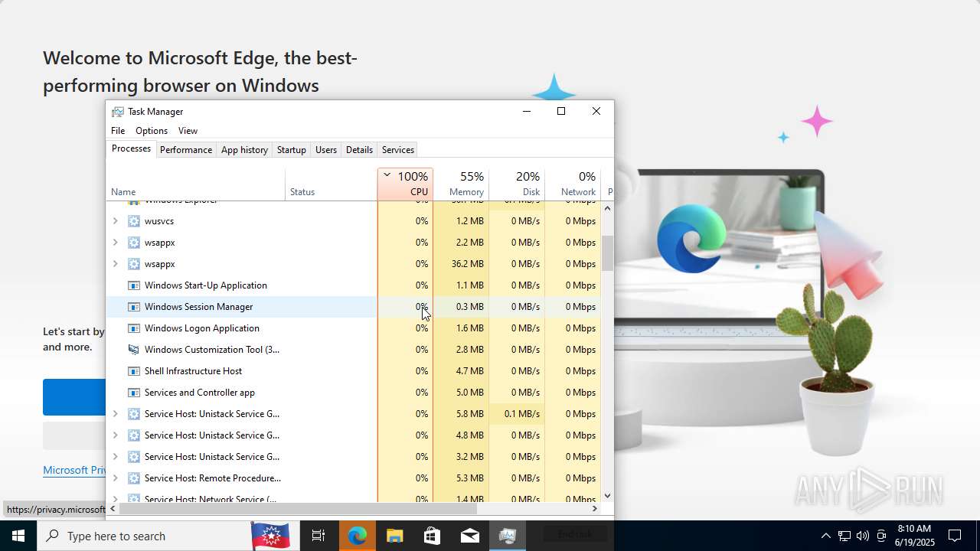Click the horizontal scrollbar thumb
Viewport: 980px width, 551px height.
298,508
